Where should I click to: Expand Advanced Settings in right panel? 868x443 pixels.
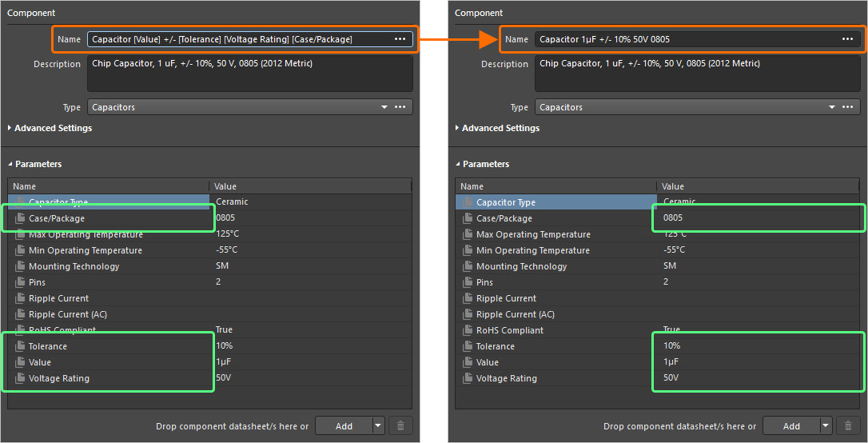pos(457,128)
